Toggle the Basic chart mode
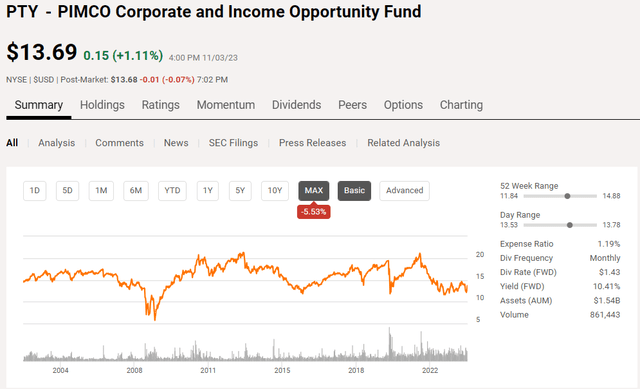Image resolution: width=640 pixels, height=389 pixels. [x=354, y=191]
